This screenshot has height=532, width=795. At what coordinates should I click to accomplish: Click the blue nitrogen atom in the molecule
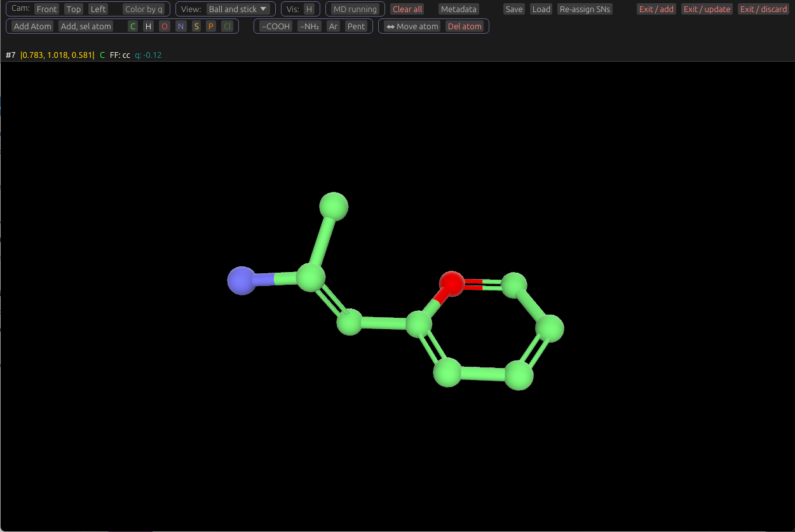241,280
